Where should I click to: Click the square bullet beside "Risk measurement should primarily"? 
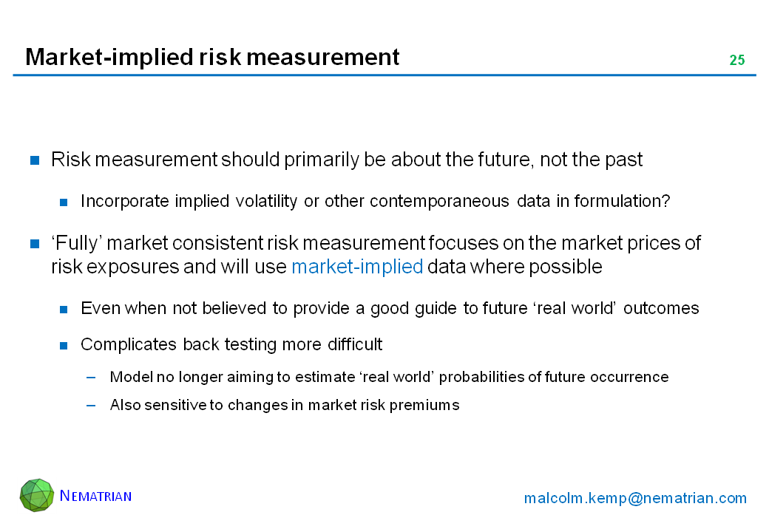pos(34,160)
